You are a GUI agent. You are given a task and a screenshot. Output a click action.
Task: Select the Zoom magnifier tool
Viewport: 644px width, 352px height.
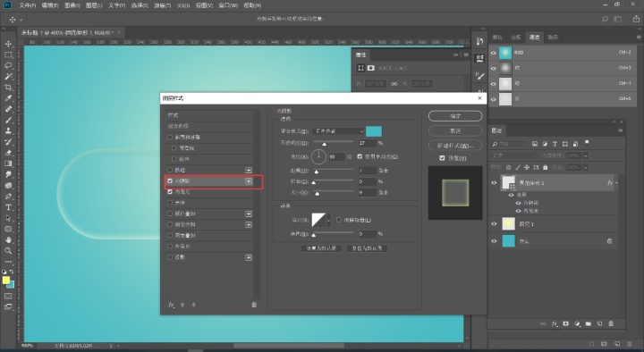click(8, 251)
